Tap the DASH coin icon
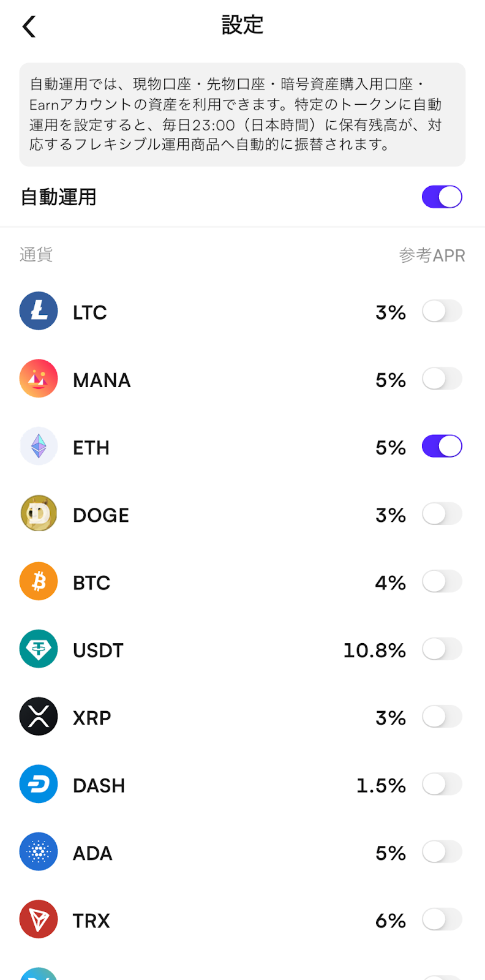Viewport: 485px width, 980px height. [x=39, y=784]
